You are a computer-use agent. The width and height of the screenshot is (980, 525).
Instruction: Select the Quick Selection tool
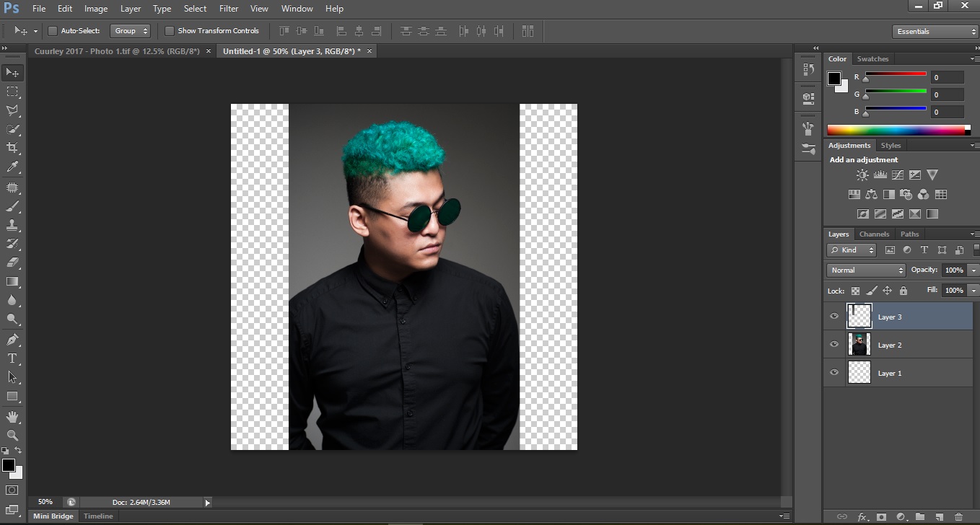12,129
